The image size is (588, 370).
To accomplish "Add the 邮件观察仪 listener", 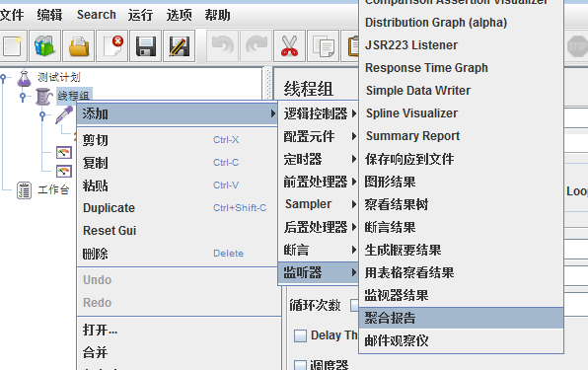I will pyautogui.click(x=462, y=340).
